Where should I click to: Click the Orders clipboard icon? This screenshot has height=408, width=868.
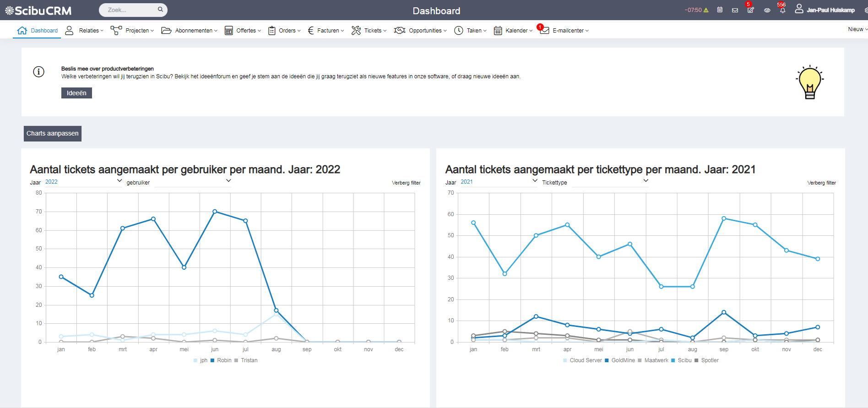tap(271, 31)
